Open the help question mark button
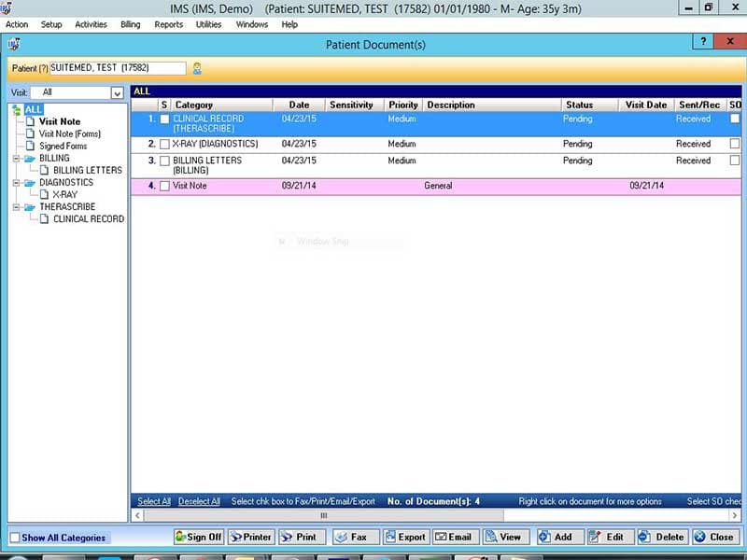This screenshot has width=747, height=560. click(703, 41)
